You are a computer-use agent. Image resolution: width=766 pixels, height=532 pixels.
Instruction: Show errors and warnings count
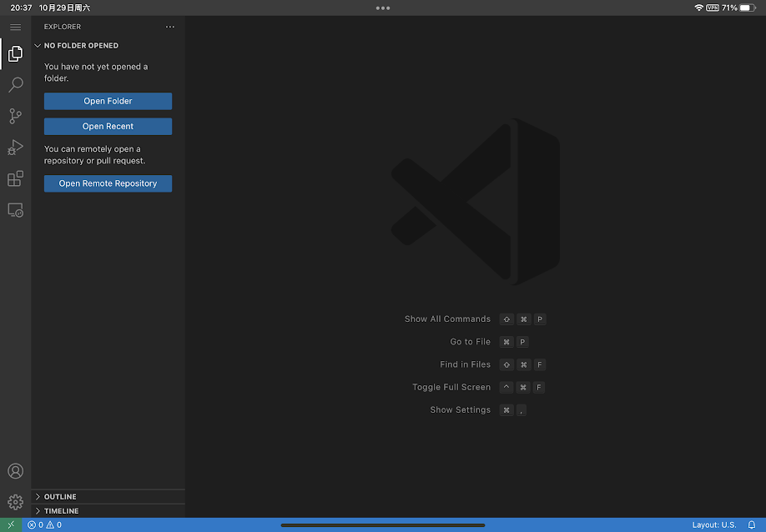44,524
